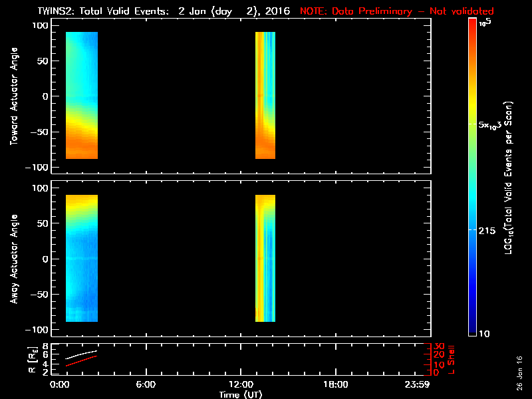Click the red L Shell curve
The height and width of the screenshot is (399, 532).
(82, 360)
